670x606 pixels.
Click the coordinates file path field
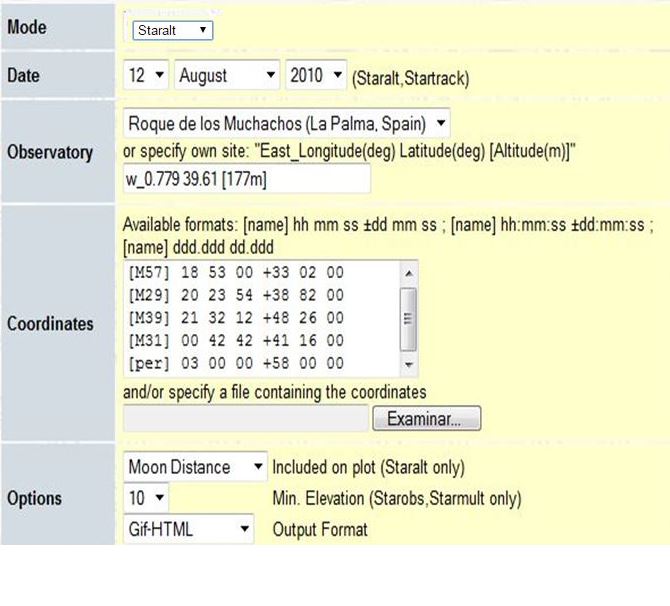[245, 418]
